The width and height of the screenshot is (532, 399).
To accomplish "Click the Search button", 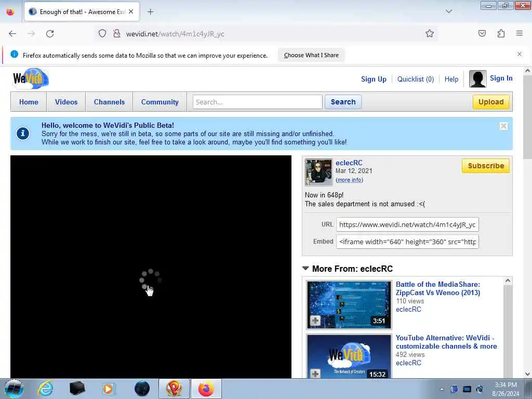I will point(343,102).
